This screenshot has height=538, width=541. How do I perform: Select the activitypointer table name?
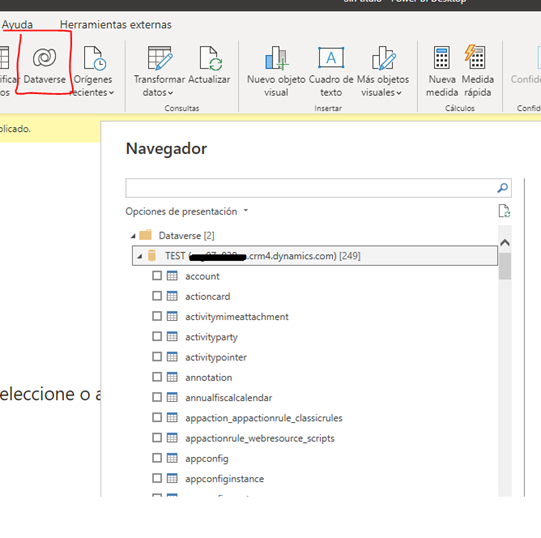pos(216,358)
